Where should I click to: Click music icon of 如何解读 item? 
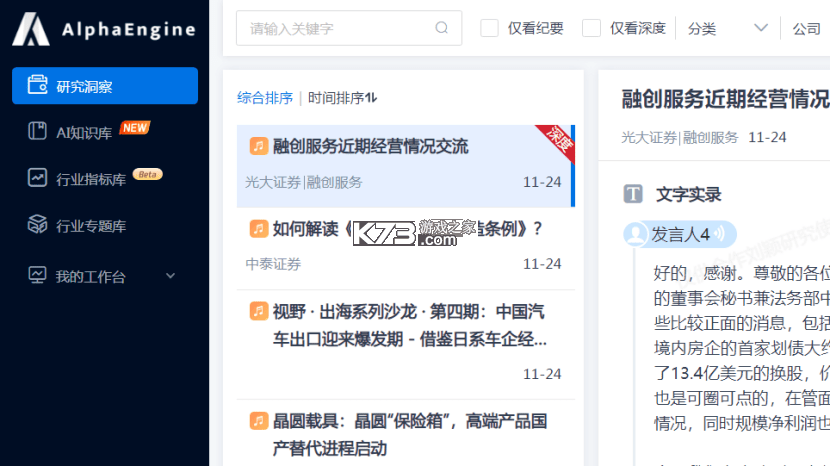(258, 229)
